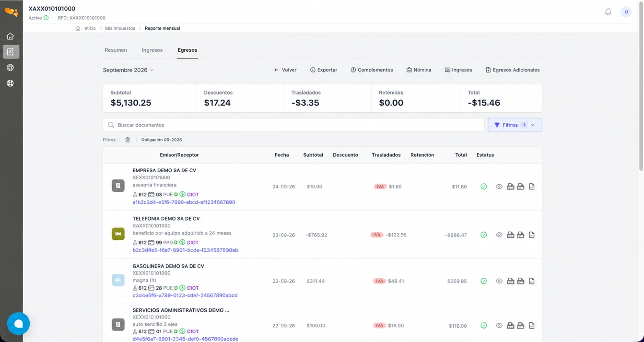Download PDF for GASOLINERA DEMO invoice
Viewport: 644px width, 342px height.
pyautogui.click(x=510, y=281)
